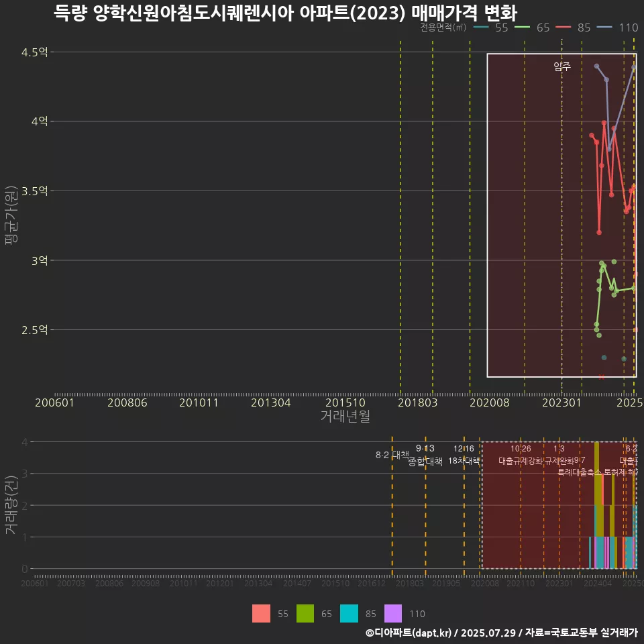644x644 pixels.
Task: Click the 1·3 규제완화 policy annotation
Action: (559, 455)
